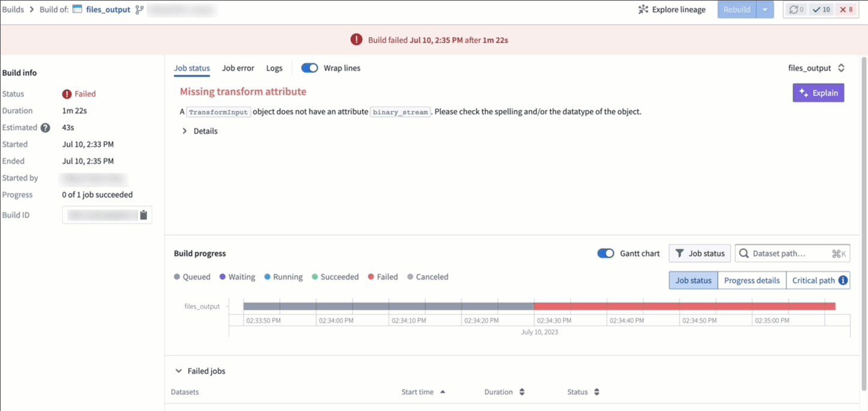This screenshot has width=868, height=411.
Task: Click the Explain button
Action: tap(818, 93)
